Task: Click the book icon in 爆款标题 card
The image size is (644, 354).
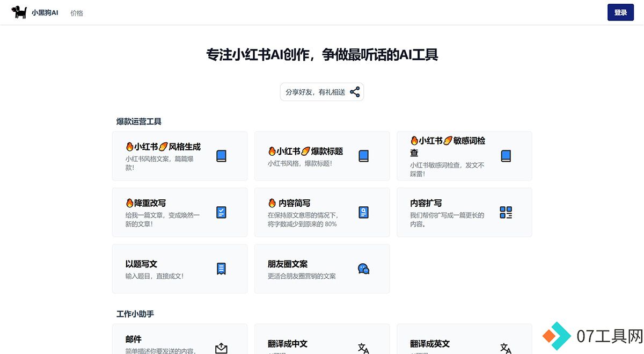Action: coord(363,156)
